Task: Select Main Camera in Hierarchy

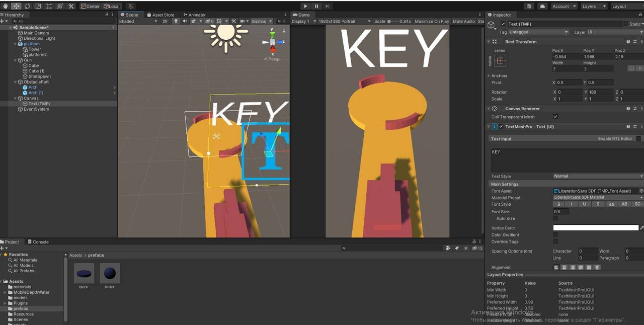Action: pyautogui.click(x=36, y=33)
